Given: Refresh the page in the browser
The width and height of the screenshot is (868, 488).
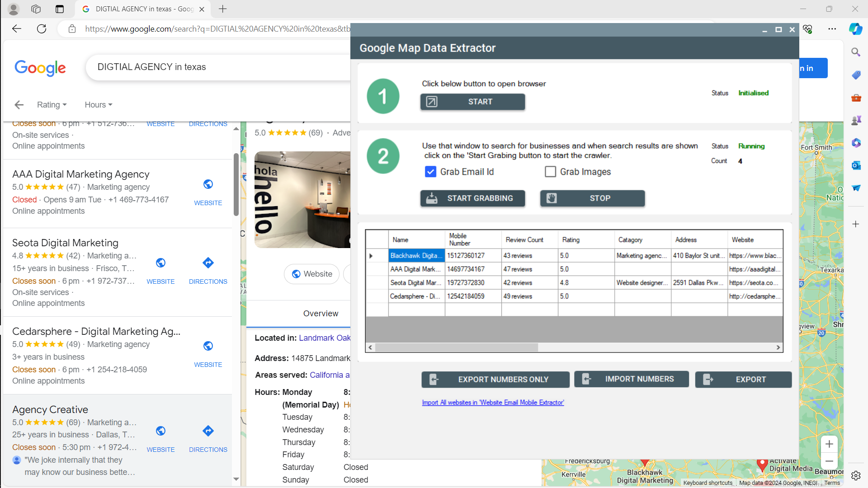Looking at the screenshot, I should (42, 29).
